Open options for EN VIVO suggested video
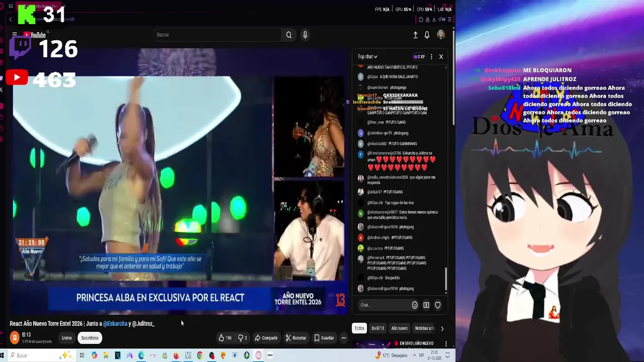This screenshot has height=362, width=644. pyautogui.click(x=446, y=344)
